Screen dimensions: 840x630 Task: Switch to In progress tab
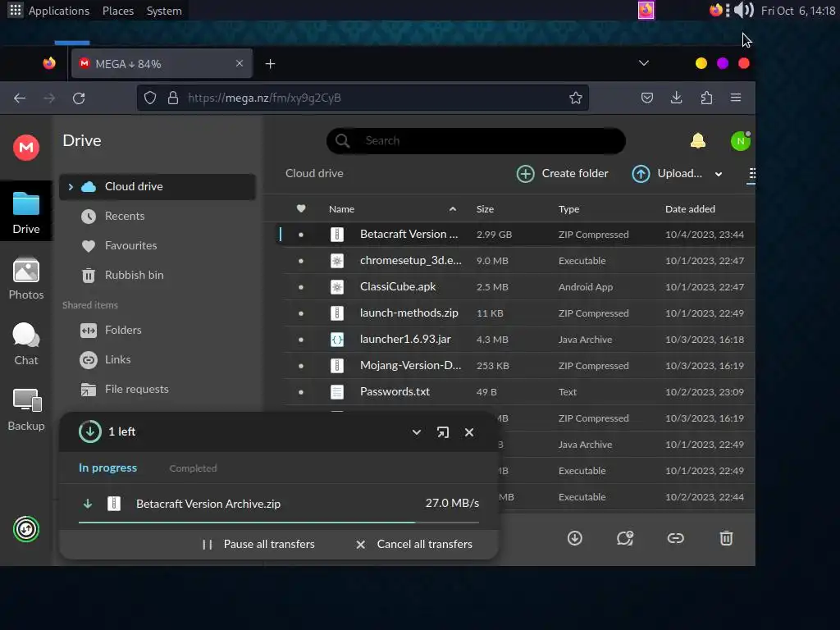107,468
